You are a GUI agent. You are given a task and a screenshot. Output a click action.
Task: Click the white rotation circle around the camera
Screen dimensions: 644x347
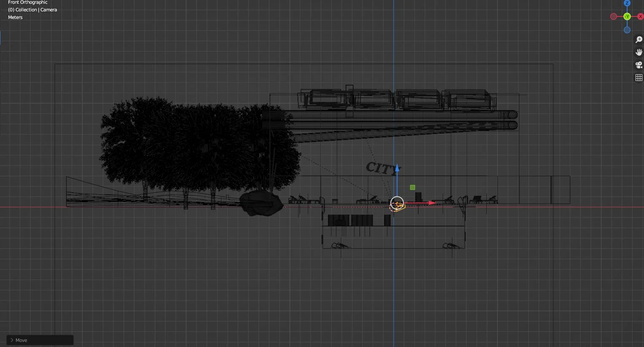click(397, 196)
